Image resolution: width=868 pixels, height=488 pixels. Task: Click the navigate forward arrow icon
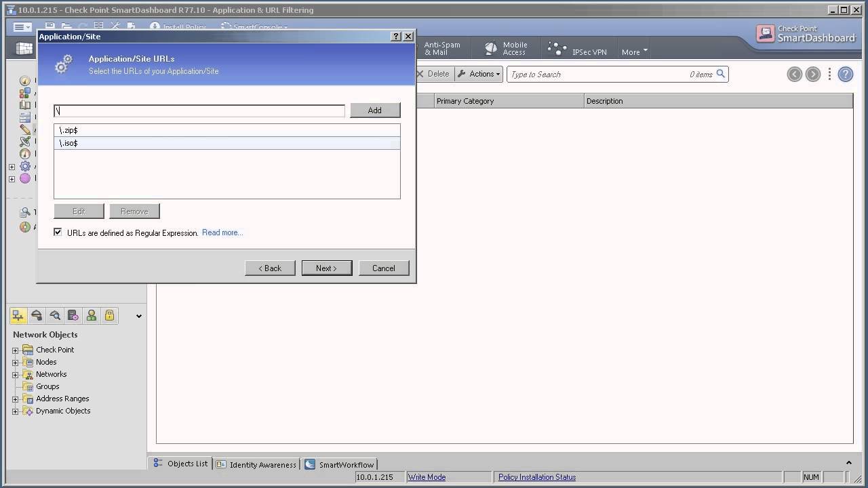click(x=812, y=75)
